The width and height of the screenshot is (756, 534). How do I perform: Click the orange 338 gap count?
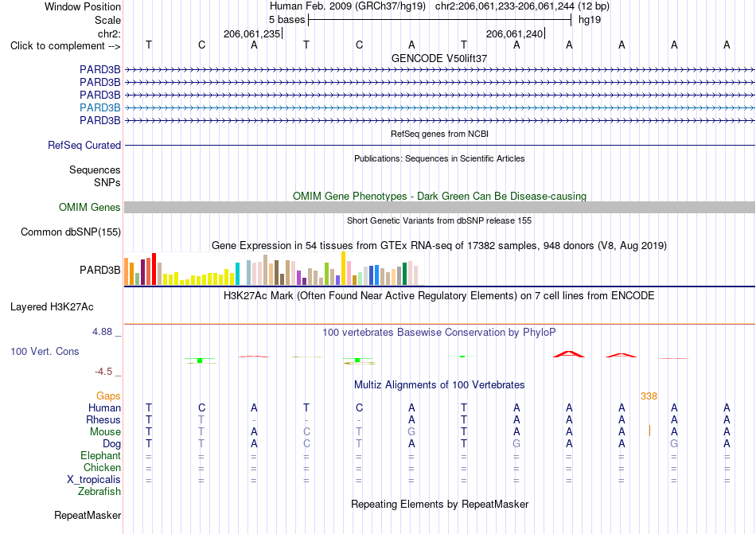click(649, 396)
